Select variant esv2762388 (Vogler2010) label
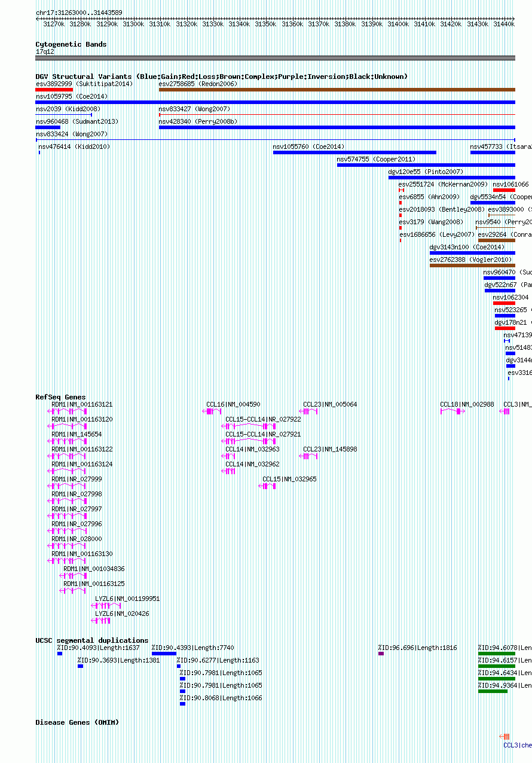The height and width of the screenshot is (763, 532). point(470,260)
